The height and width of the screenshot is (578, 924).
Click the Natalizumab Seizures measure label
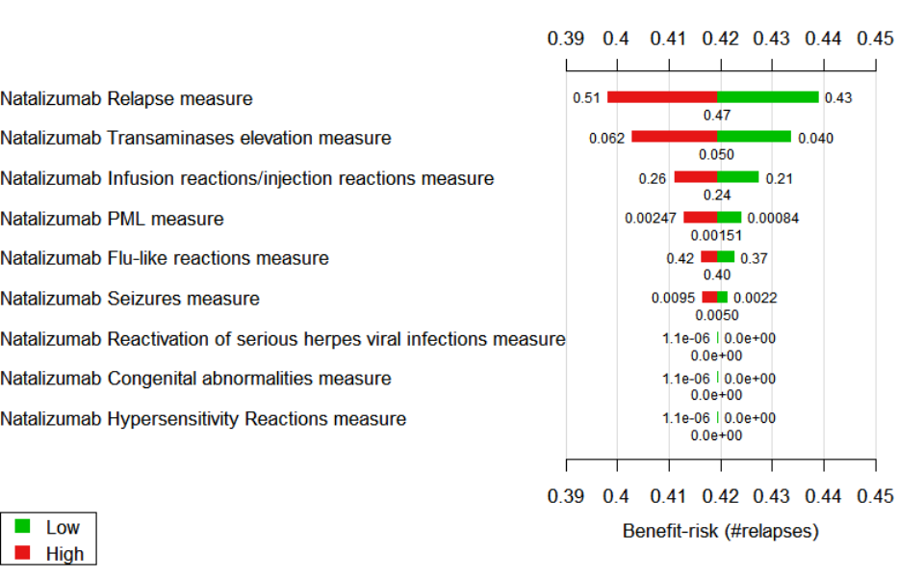coord(130,299)
